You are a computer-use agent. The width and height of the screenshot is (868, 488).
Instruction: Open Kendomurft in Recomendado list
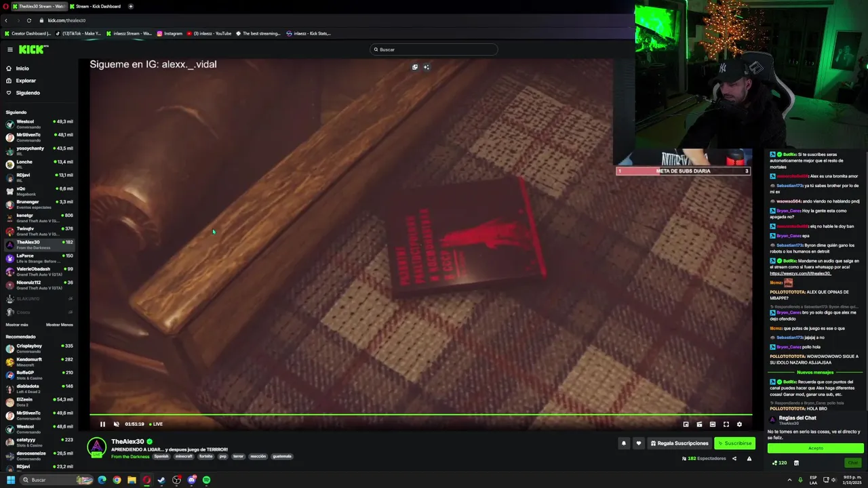(x=39, y=361)
